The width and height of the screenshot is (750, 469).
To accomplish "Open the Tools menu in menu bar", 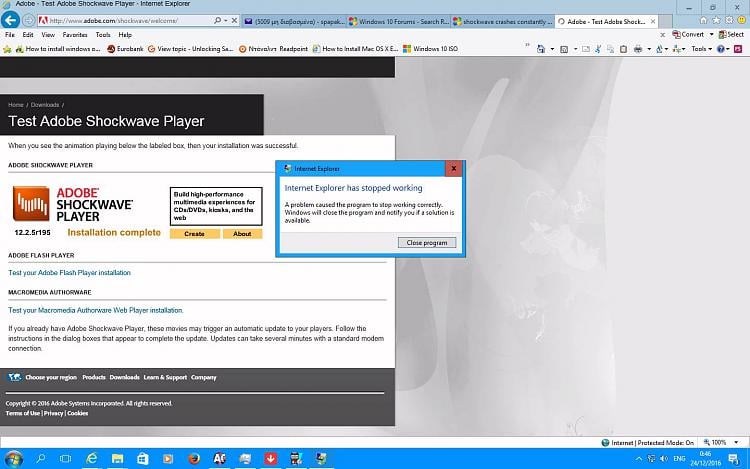I will point(103,35).
